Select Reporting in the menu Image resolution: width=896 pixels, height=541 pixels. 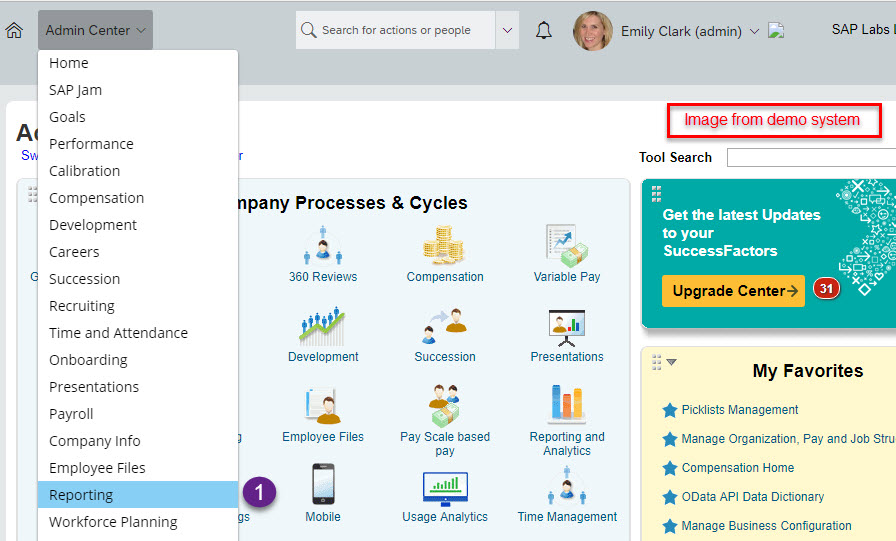click(x=138, y=495)
